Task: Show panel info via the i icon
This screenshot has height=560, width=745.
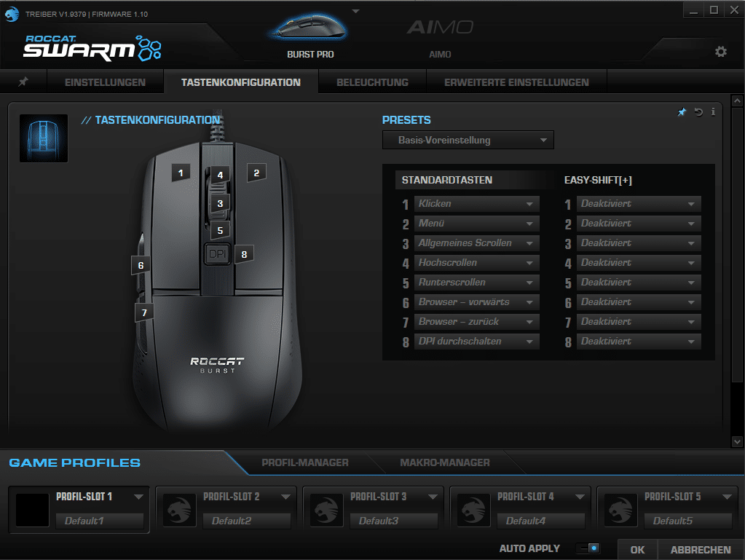Action: pyautogui.click(x=713, y=112)
